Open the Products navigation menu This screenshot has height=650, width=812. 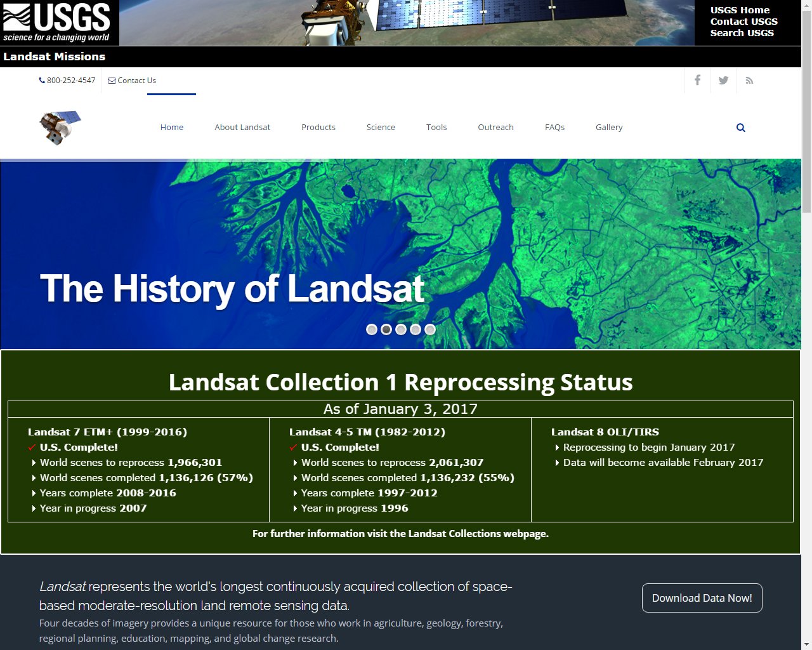pos(318,127)
